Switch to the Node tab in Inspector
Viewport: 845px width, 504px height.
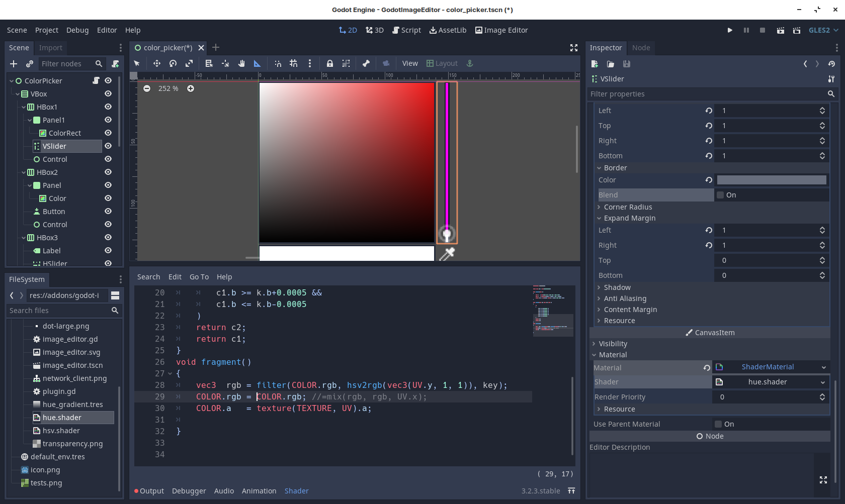click(x=641, y=48)
